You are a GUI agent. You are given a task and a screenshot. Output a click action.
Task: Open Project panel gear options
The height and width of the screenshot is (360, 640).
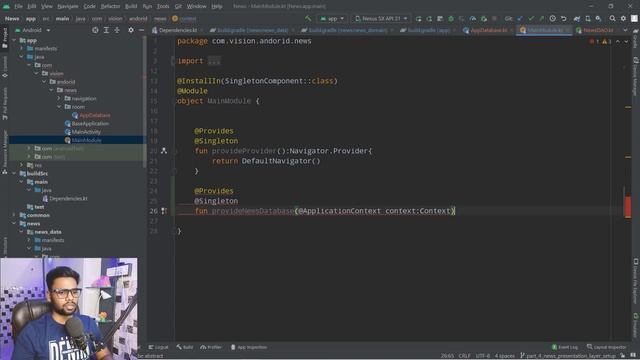click(131, 30)
